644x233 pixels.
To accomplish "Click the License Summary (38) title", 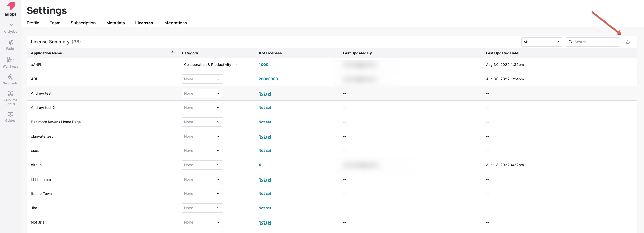I will 56,42.
